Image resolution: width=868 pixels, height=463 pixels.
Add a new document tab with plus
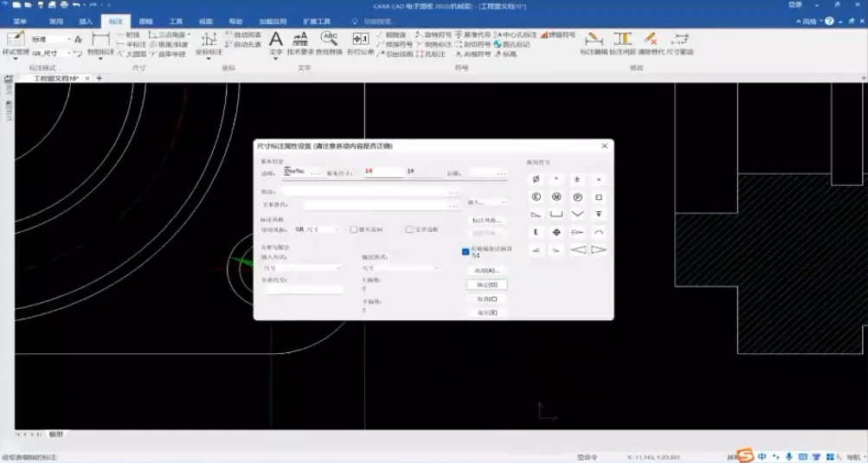click(100, 78)
